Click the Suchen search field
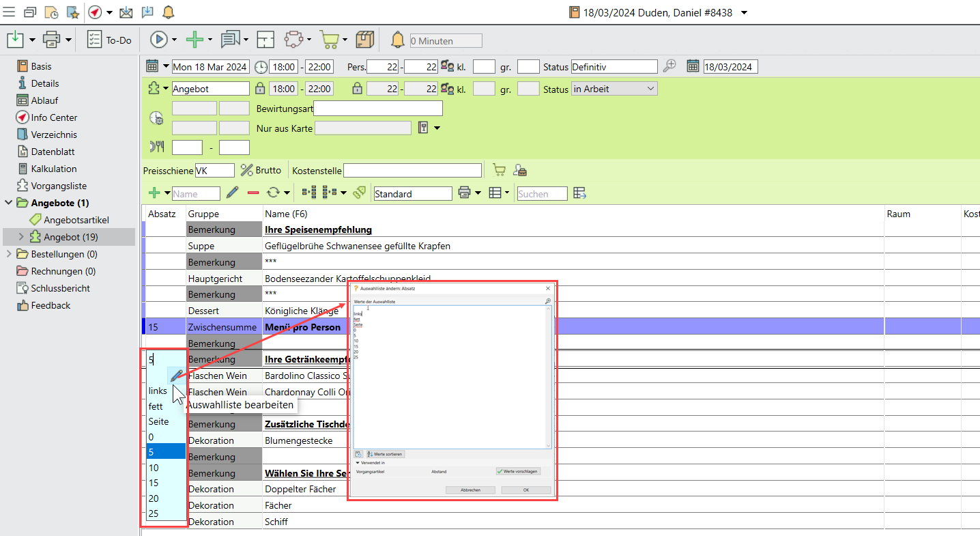 [542, 194]
